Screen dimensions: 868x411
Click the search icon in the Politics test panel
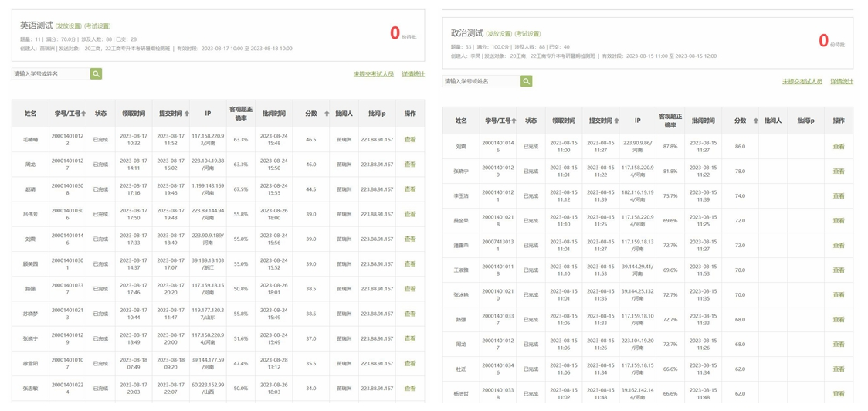526,81
